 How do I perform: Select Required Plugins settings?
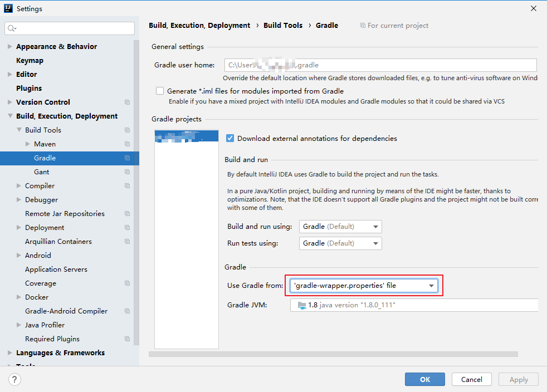pyautogui.click(x=52, y=339)
